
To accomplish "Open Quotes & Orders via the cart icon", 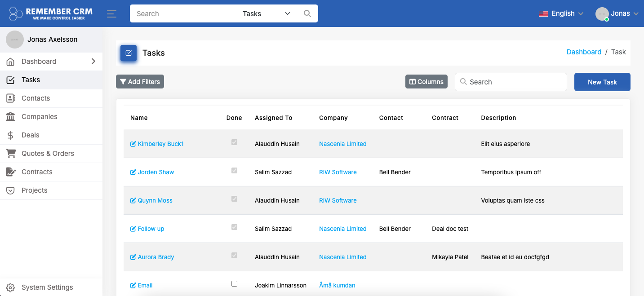I will point(10,153).
